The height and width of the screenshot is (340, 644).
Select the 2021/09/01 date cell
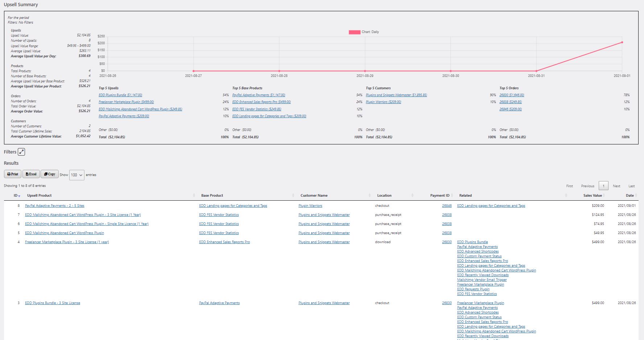click(627, 206)
